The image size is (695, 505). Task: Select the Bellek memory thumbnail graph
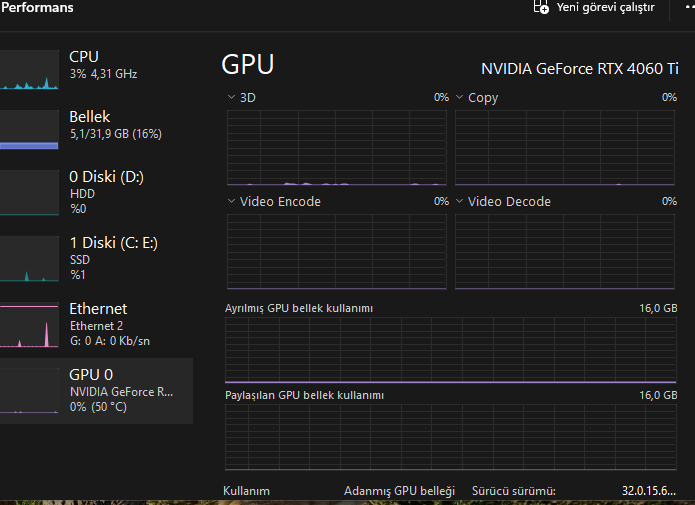coord(29,130)
